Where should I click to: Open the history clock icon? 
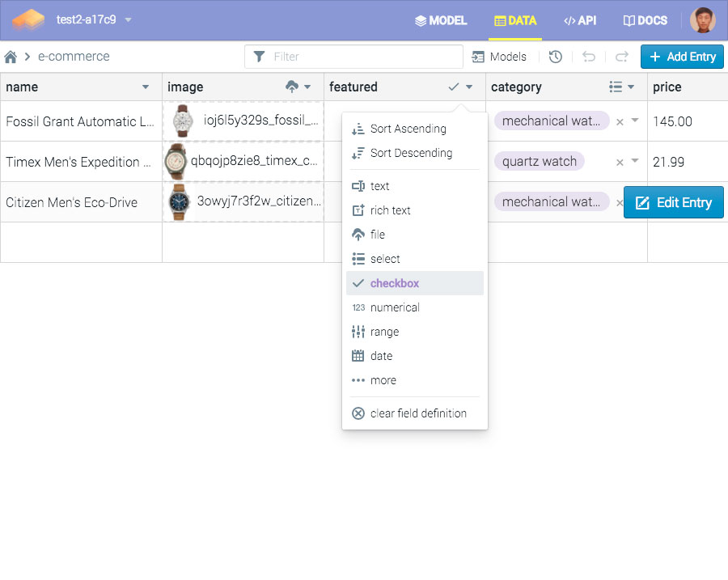point(555,57)
